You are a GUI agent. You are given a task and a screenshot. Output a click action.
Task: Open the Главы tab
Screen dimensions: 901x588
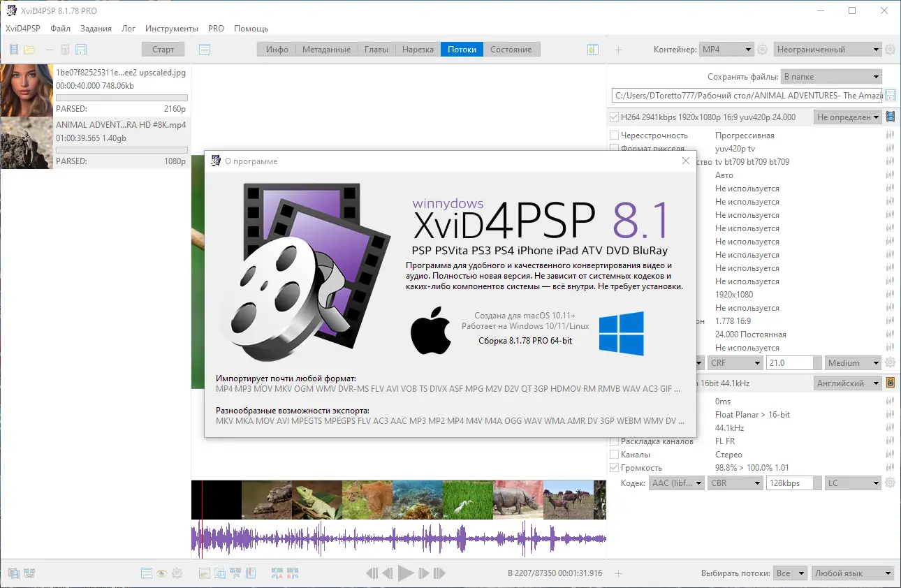(x=376, y=50)
